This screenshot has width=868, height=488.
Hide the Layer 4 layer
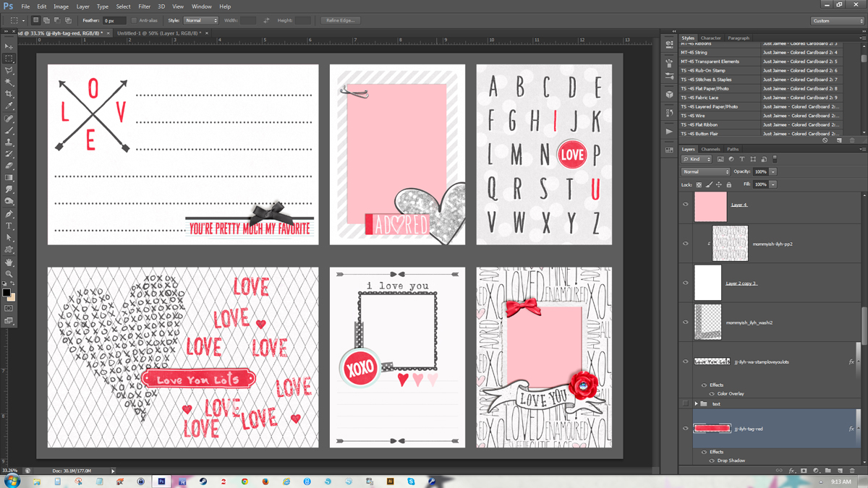pyautogui.click(x=686, y=205)
